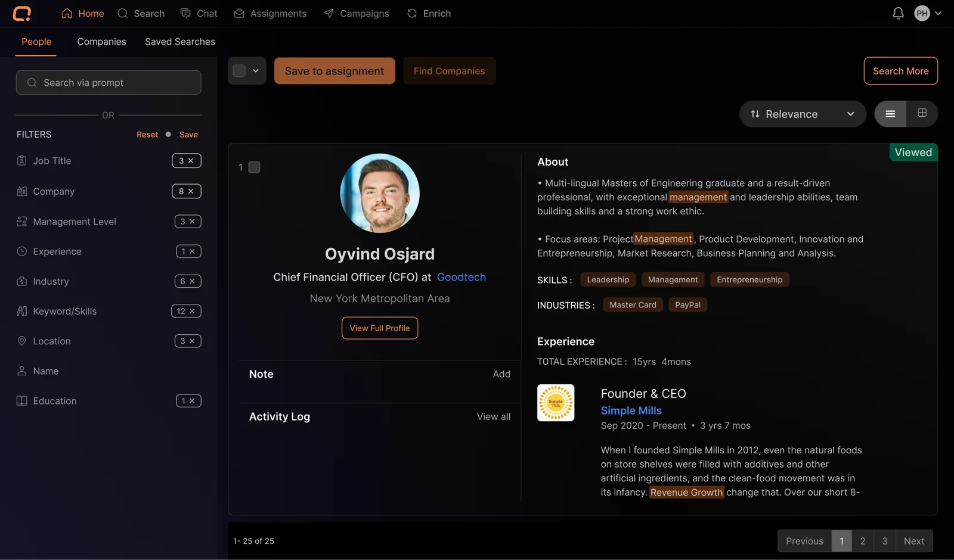Click the Search More button
Screen dimensions: 954x560
coord(900,71)
